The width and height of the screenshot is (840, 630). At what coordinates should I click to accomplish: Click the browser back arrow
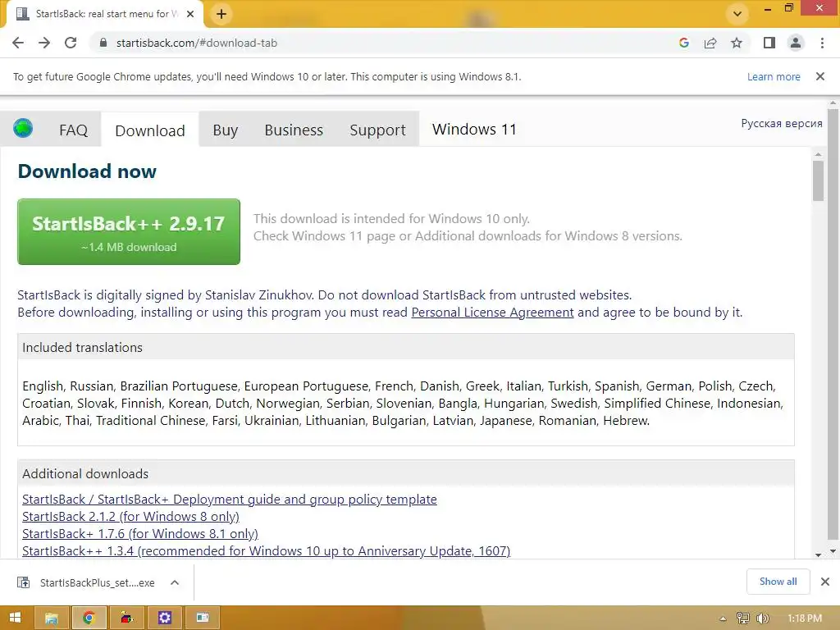coord(18,43)
